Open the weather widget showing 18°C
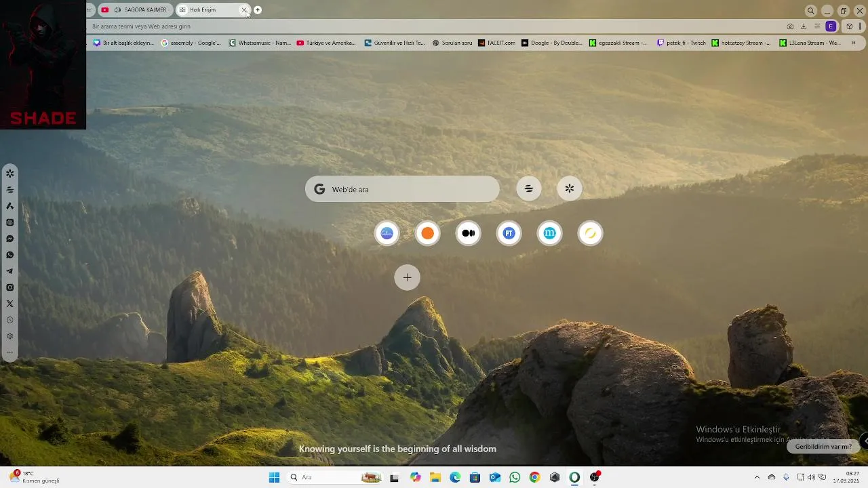Viewport: 868px width, 488px height. click(34, 477)
